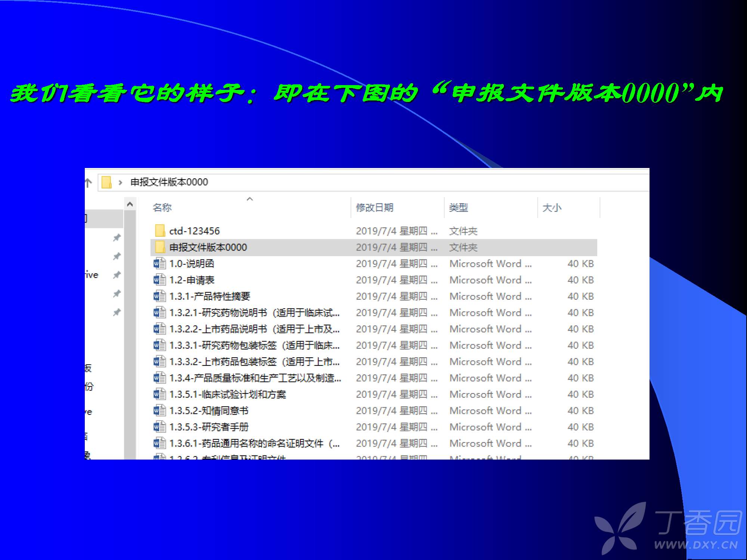
Task: Click the folder icon in the address bar
Action: [x=106, y=182]
